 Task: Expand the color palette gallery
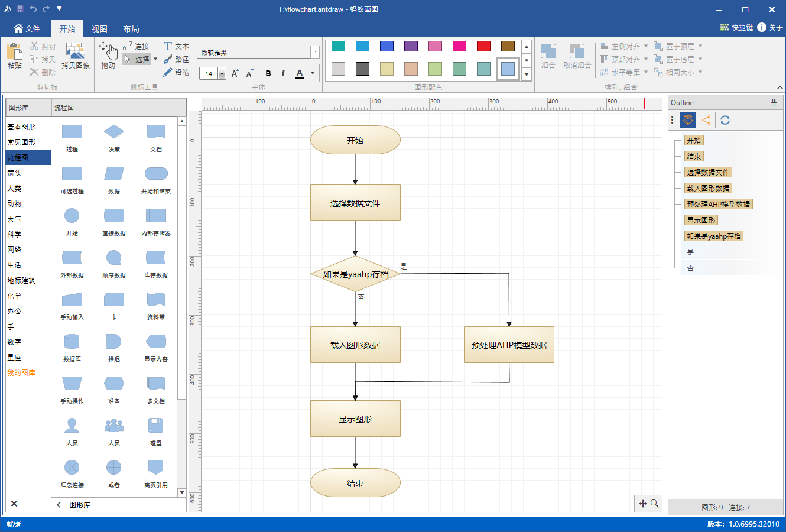[527, 74]
